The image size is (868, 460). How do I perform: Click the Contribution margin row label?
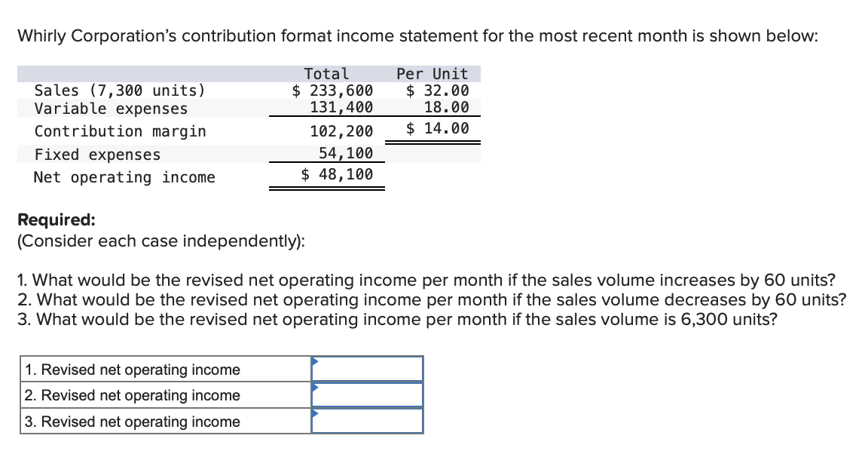coord(120,130)
